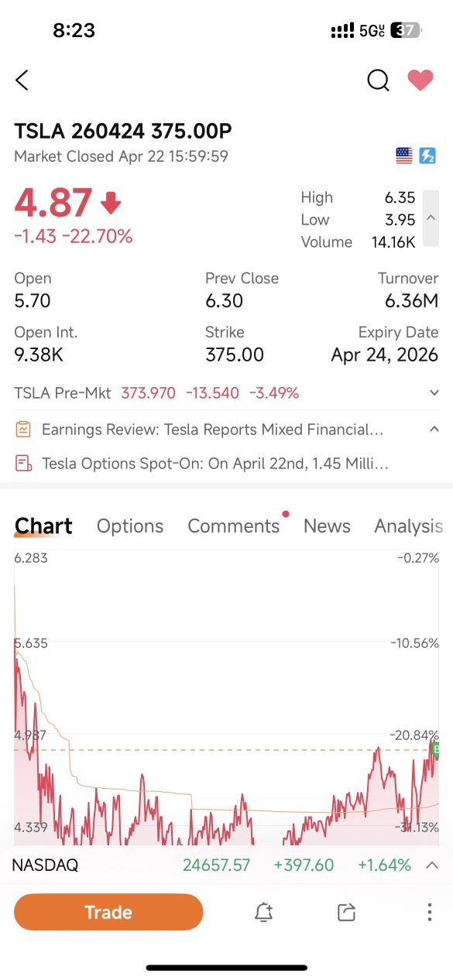This screenshot has height=980, width=453.
Task: Tap the quote details scrollbar handle
Action: point(431,219)
